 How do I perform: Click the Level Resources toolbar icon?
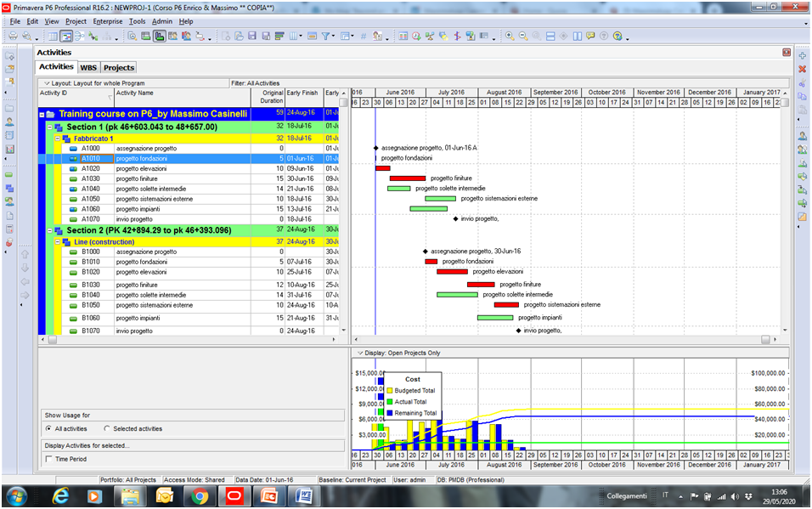pos(430,36)
